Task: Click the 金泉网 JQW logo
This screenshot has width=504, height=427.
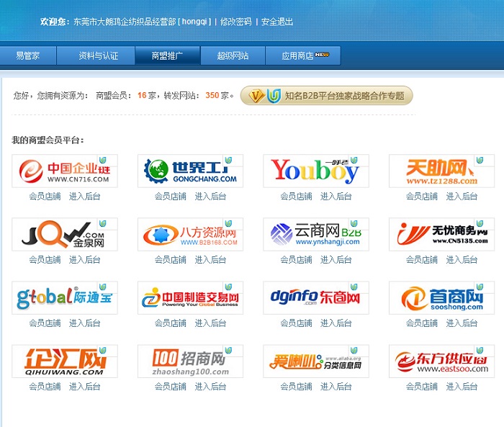Action: click(x=65, y=235)
